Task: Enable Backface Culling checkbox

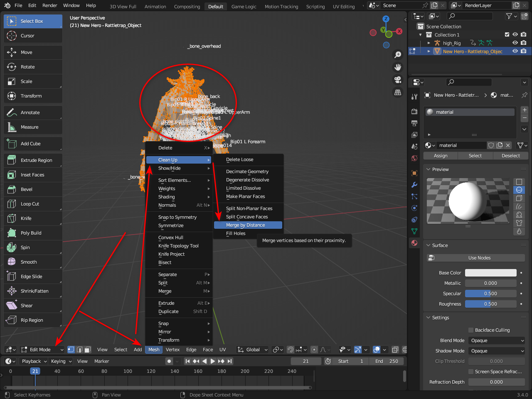Action: (471, 330)
